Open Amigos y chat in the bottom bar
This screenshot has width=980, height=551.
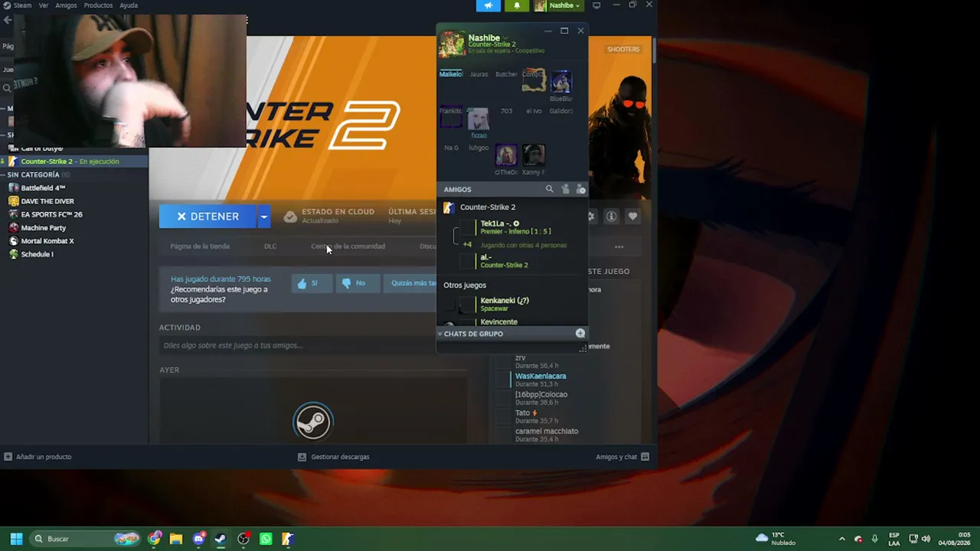click(x=622, y=457)
